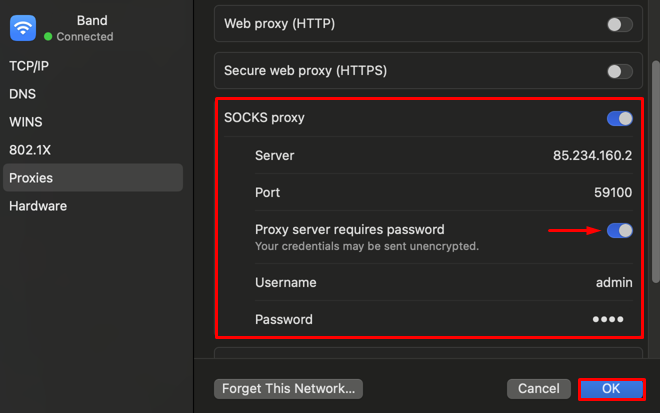Switch to the DNS section

[22, 94]
